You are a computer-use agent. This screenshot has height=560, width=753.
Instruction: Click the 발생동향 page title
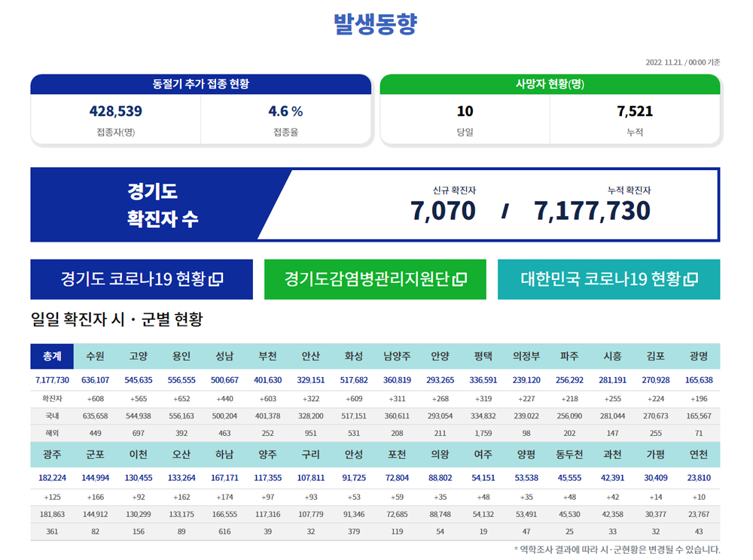[x=376, y=23]
